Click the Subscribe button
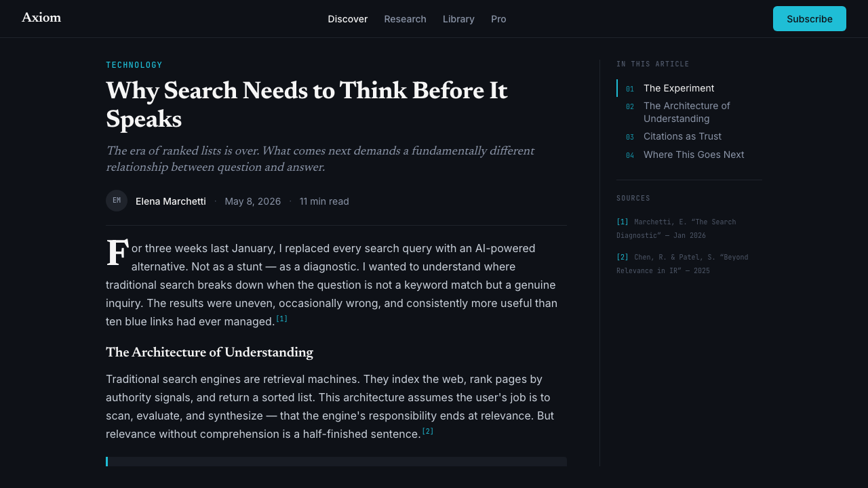Screen dimensions: 868x488 [810, 19]
